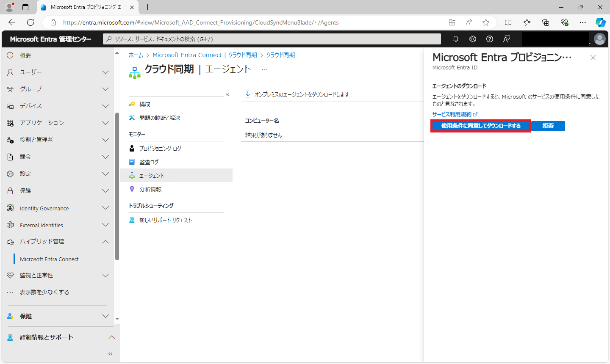Image resolution: width=610 pixels, height=364 pixels.
Task: Click the browser back arrow
Action: tap(12, 22)
